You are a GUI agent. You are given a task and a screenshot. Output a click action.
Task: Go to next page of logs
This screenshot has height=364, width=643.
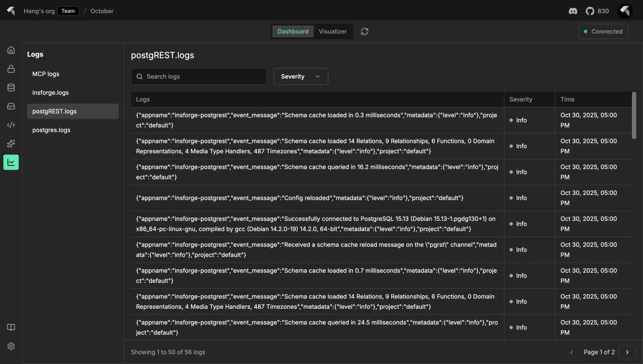tap(627, 352)
